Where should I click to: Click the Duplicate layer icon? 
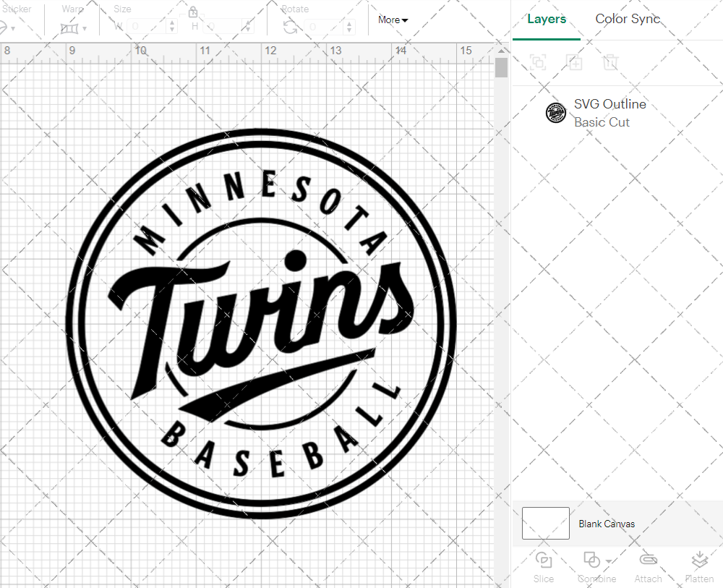coord(574,62)
